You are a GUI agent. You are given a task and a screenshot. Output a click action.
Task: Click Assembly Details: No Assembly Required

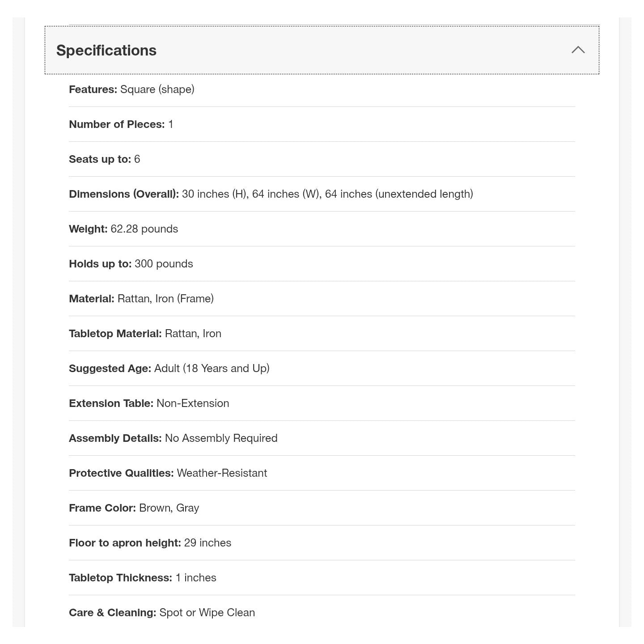[x=173, y=438]
